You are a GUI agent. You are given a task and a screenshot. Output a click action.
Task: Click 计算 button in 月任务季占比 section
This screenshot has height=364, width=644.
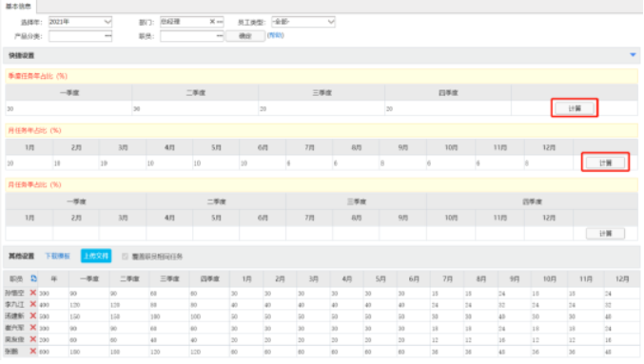click(605, 234)
